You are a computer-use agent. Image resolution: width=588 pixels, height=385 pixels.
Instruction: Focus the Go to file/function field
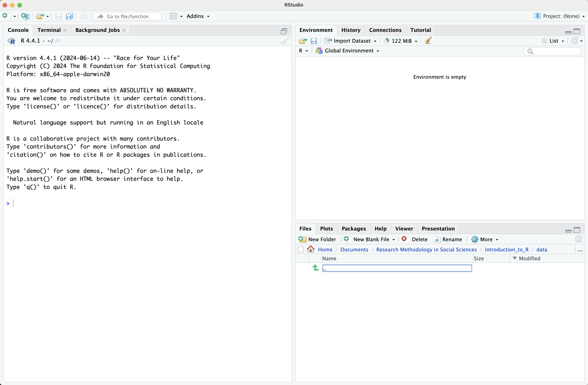(x=128, y=16)
